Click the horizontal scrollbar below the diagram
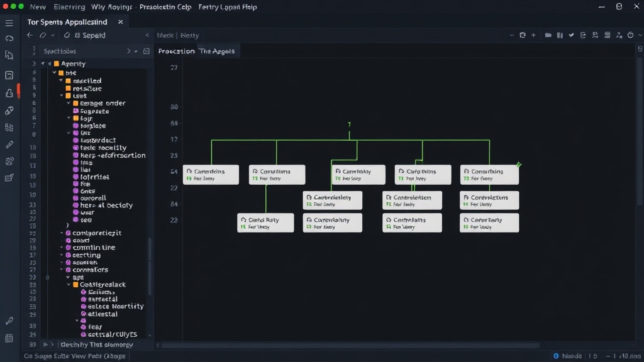The width and height of the screenshot is (644, 362). (350, 346)
